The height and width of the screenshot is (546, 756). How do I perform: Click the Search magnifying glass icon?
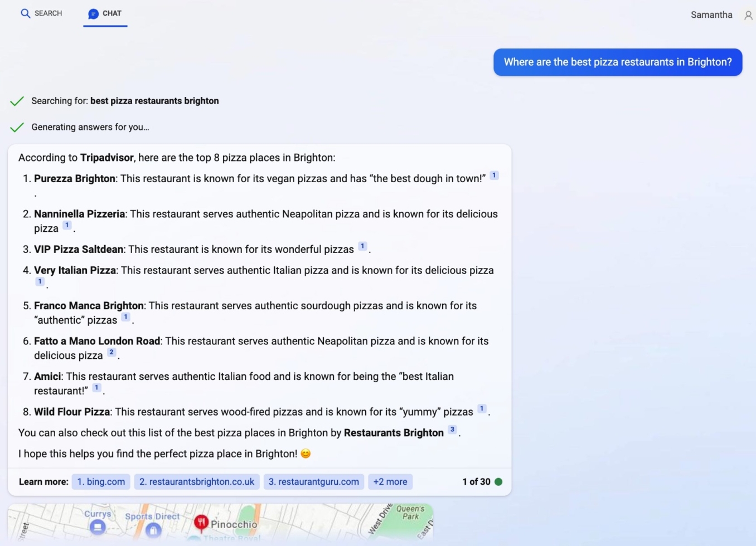[x=26, y=13]
